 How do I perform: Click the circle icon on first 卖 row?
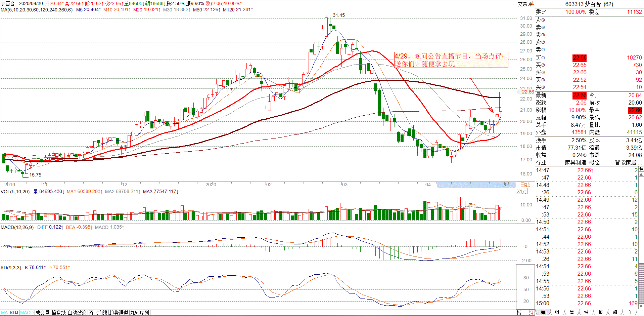click(543, 21)
